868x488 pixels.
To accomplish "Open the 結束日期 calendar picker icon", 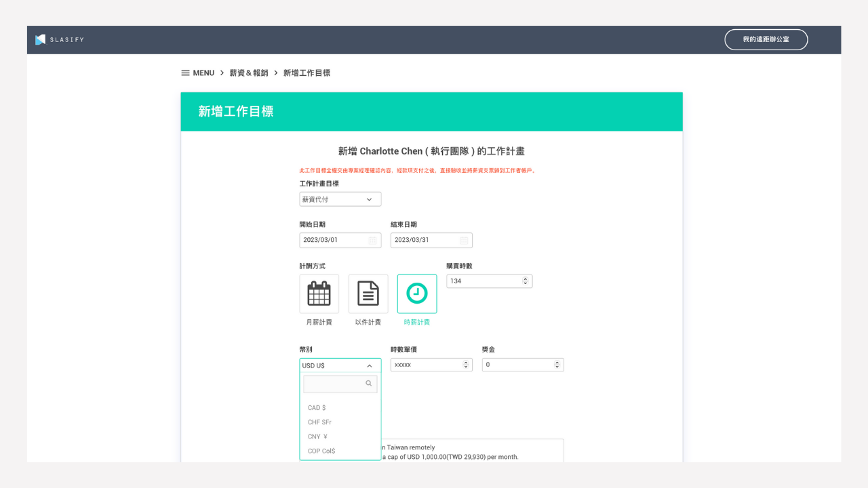I will click(464, 241).
